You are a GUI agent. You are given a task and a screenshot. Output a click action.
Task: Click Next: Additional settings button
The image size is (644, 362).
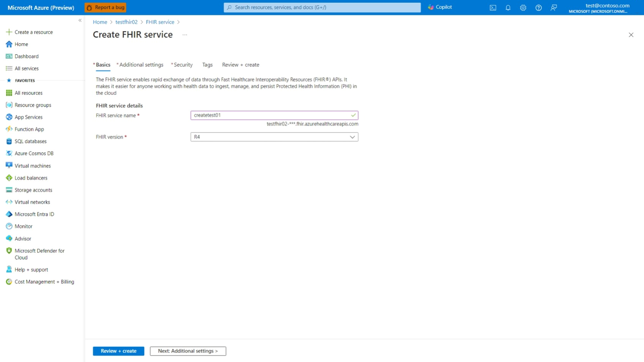[x=188, y=351]
